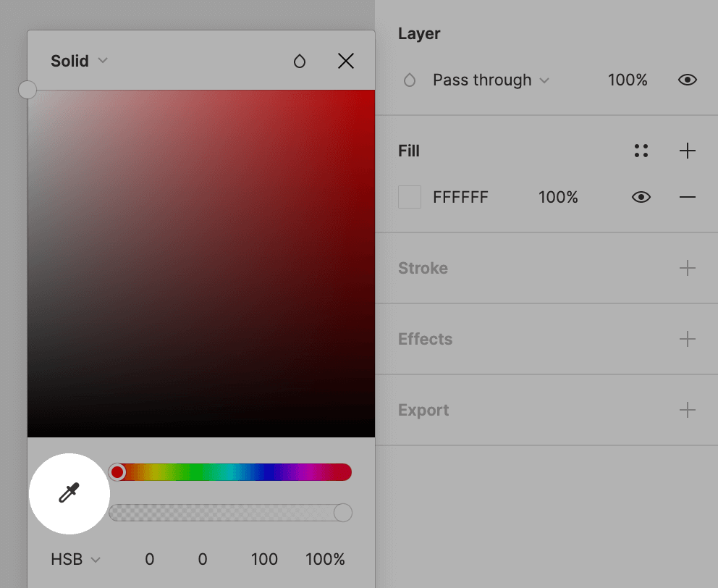Image resolution: width=718 pixels, height=588 pixels.
Task: Open the Solid fill type dropdown
Action: point(79,61)
